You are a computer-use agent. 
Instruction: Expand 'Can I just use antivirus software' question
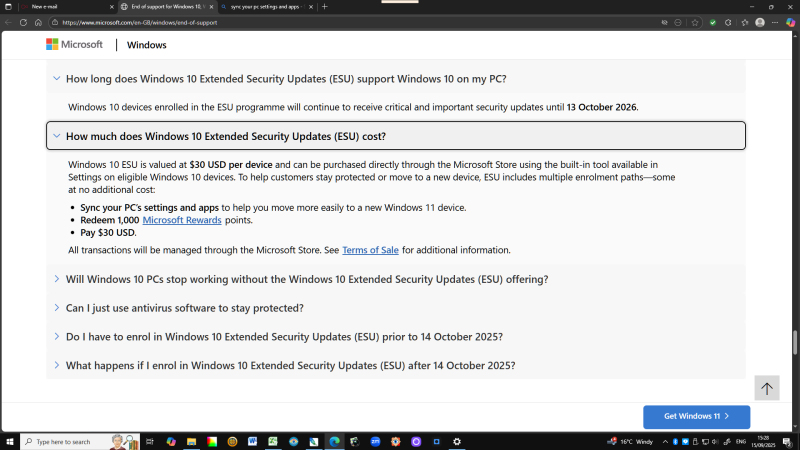184,308
